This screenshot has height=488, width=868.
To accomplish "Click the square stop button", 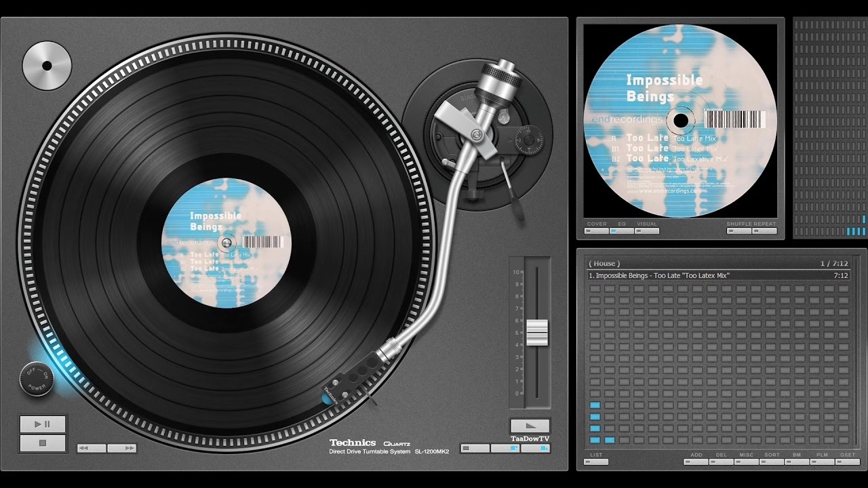I will (43, 444).
